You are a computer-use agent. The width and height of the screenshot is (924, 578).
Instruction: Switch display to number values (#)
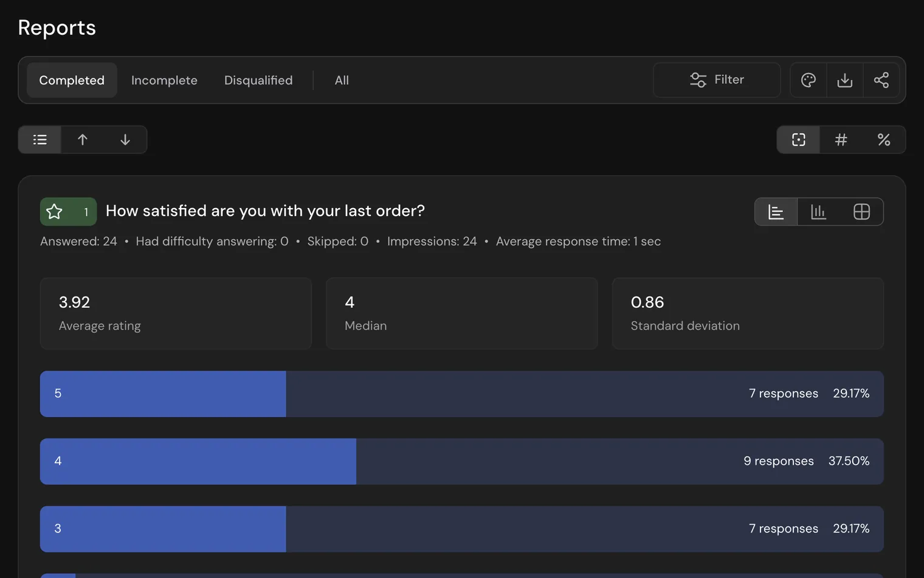click(841, 140)
